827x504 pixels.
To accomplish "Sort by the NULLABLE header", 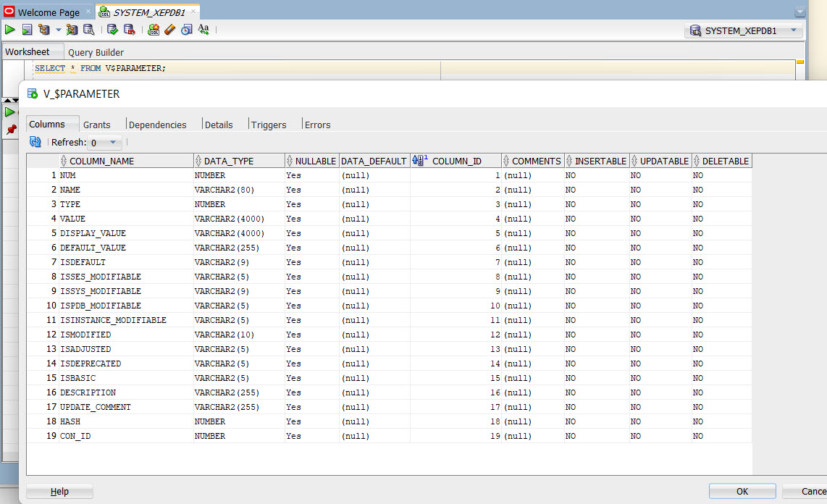I will point(311,161).
